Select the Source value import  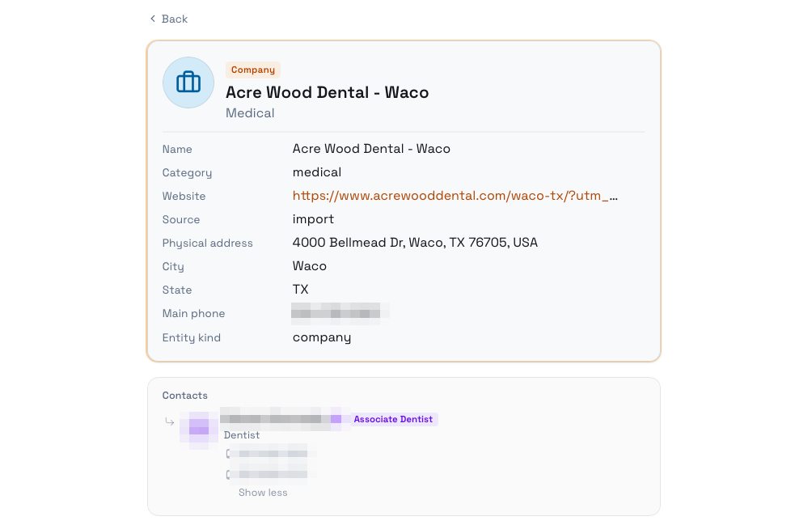pyautogui.click(x=313, y=219)
